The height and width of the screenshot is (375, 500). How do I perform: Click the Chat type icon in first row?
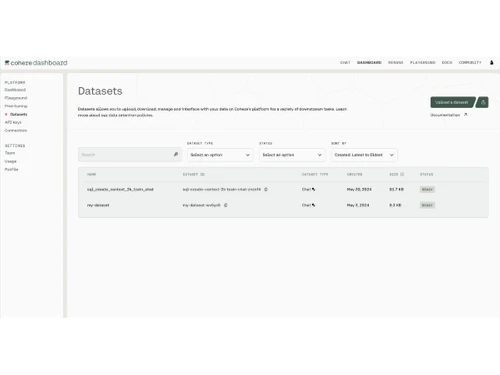pyautogui.click(x=313, y=189)
